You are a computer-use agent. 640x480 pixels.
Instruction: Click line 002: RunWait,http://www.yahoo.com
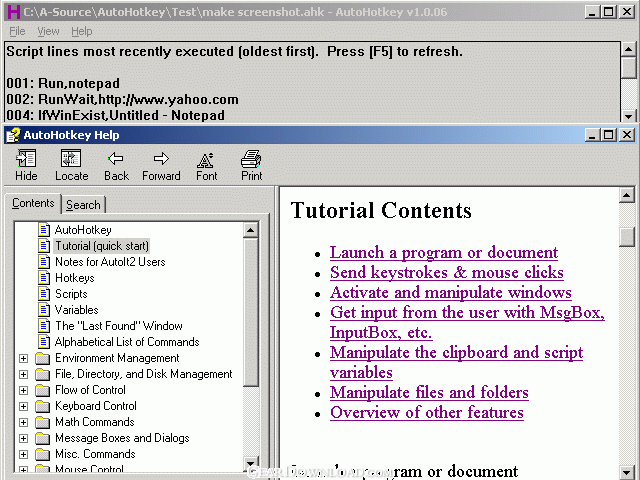(122, 100)
